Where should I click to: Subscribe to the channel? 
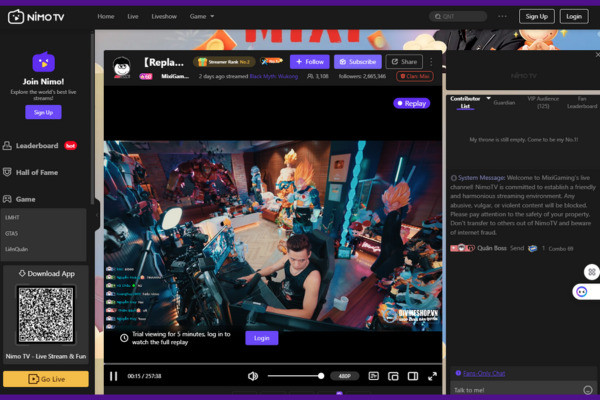pos(357,62)
